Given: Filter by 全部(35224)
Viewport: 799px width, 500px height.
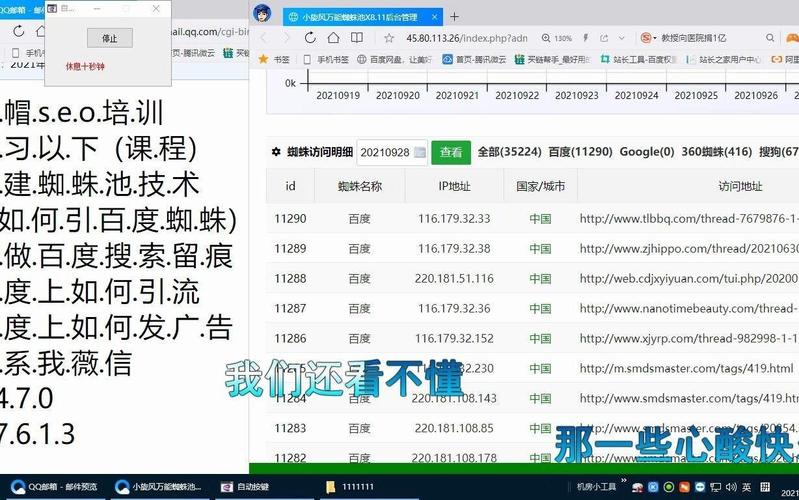Looking at the screenshot, I should pyautogui.click(x=509, y=152).
